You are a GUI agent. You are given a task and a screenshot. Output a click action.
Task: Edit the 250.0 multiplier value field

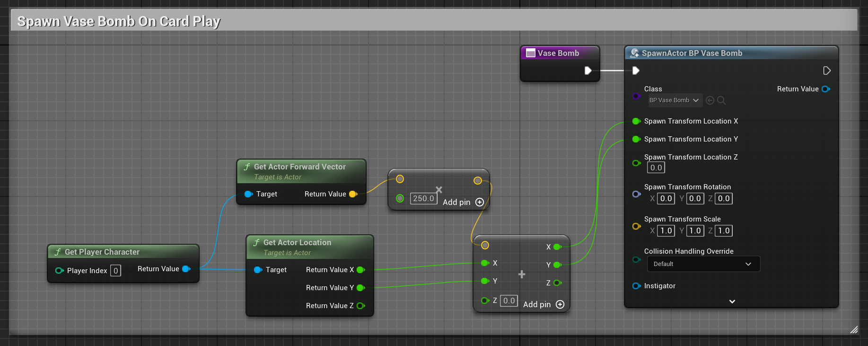[423, 199]
